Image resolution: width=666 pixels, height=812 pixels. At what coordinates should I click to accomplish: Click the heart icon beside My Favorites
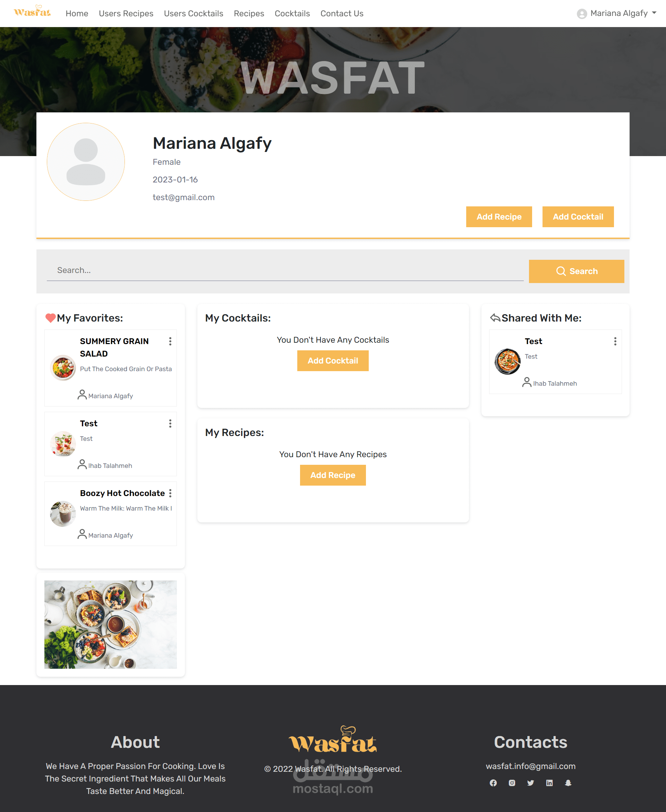50,318
